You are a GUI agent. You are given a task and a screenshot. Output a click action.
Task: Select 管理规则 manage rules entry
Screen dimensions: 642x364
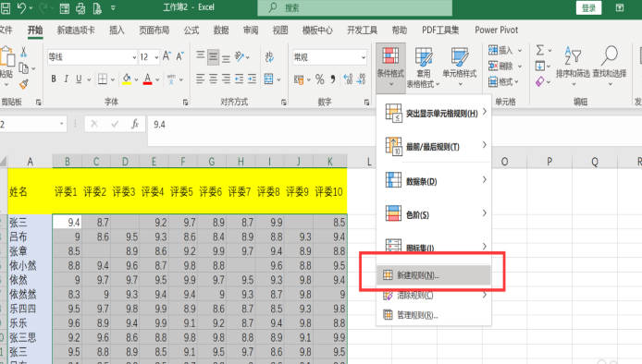[434, 315]
